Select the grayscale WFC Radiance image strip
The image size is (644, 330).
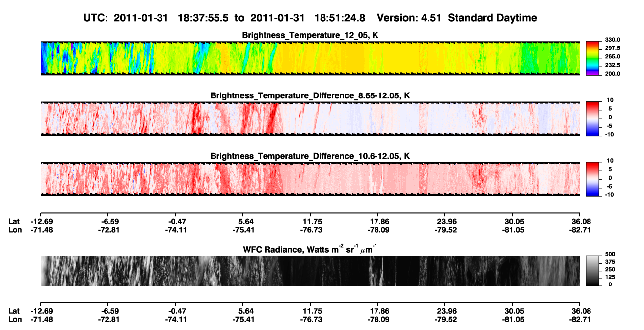click(310, 271)
